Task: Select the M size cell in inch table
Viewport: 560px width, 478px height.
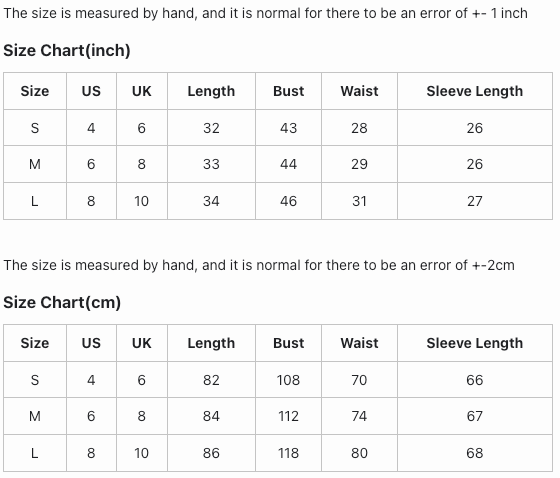Action: [35, 164]
